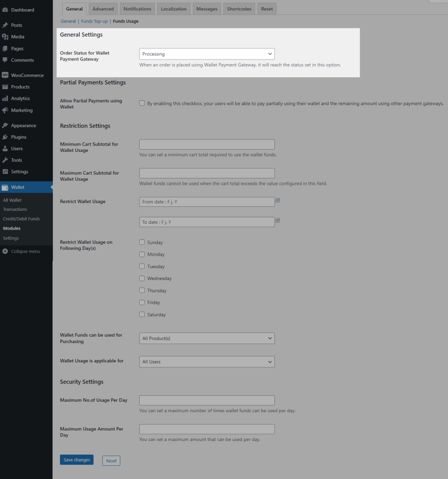
Task: Check the Monday restriction checkbox
Action: point(142,254)
